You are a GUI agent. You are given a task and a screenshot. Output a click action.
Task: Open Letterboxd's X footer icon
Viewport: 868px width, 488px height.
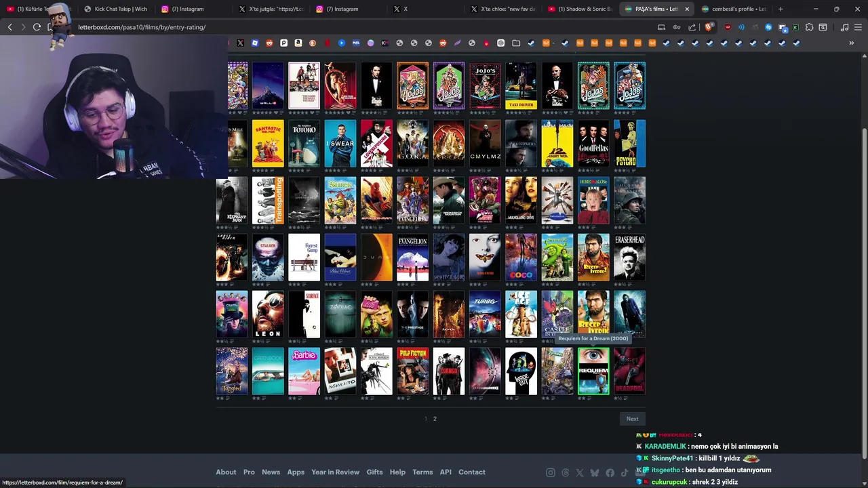580,472
